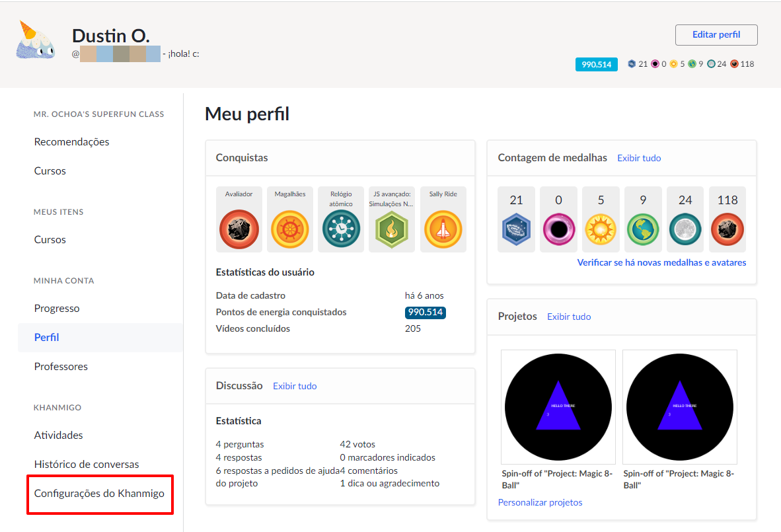781x532 pixels.
Task: Click the '4 respostas' statistic
Action: tap(239, 457)
